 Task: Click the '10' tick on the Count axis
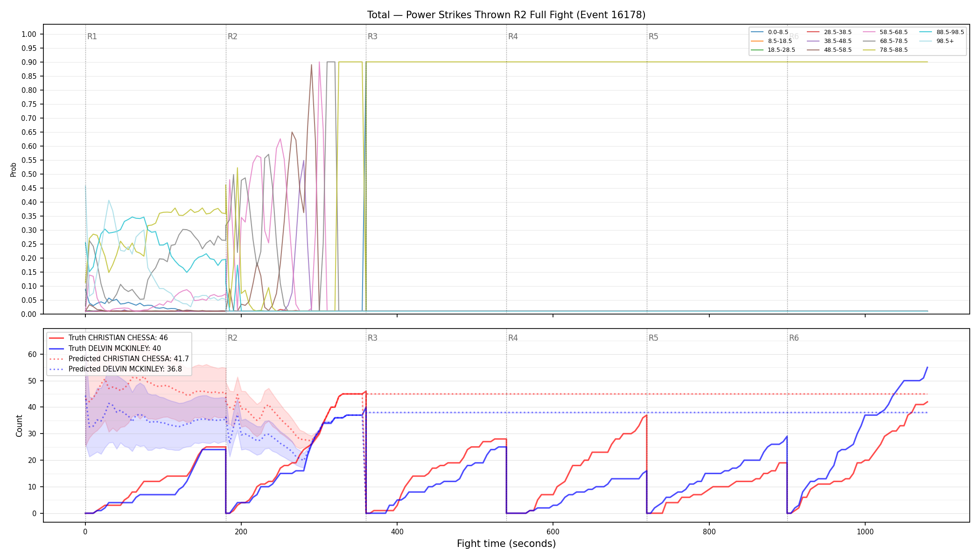click(x=32, y=487)
